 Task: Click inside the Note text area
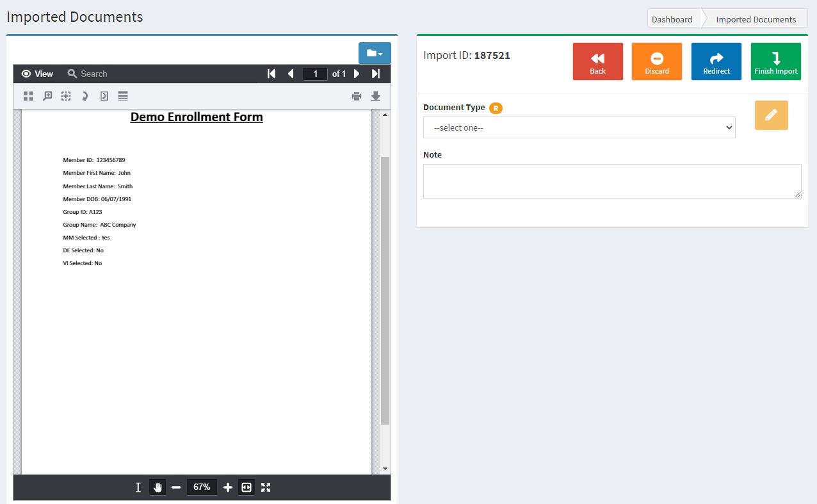(x=611, y=181)
